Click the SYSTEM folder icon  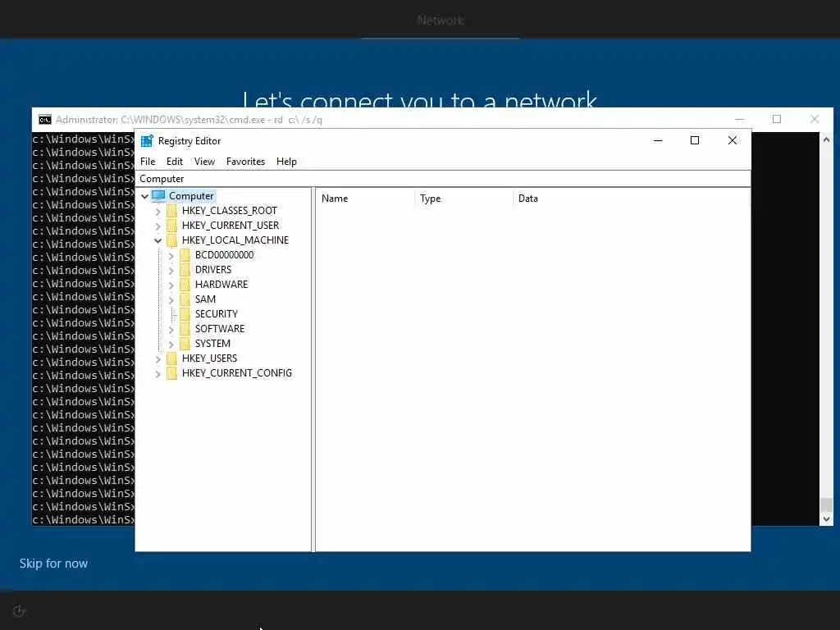185,344
